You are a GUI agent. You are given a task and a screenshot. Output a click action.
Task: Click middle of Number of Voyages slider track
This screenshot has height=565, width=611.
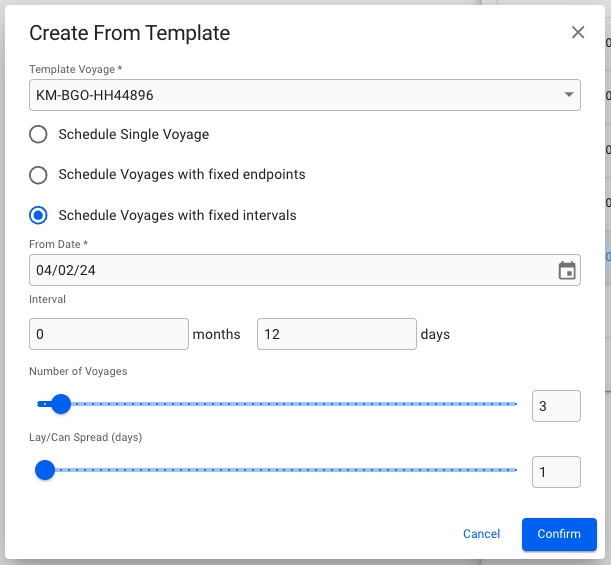278,404
